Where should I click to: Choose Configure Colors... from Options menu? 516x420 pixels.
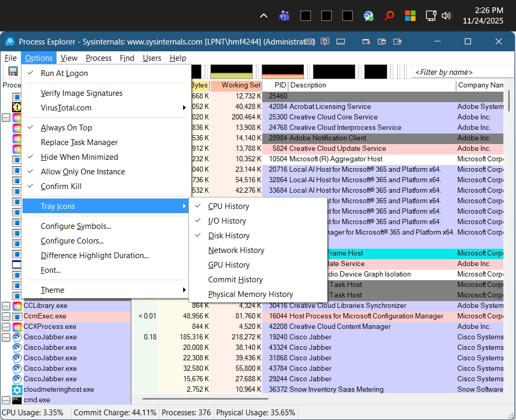[x=72, y=241]
